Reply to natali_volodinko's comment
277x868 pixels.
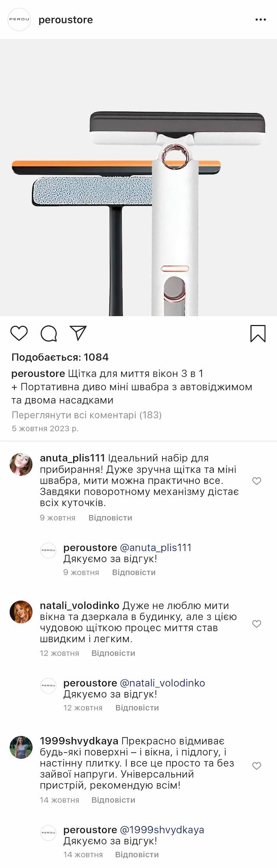tap(113, 653)
